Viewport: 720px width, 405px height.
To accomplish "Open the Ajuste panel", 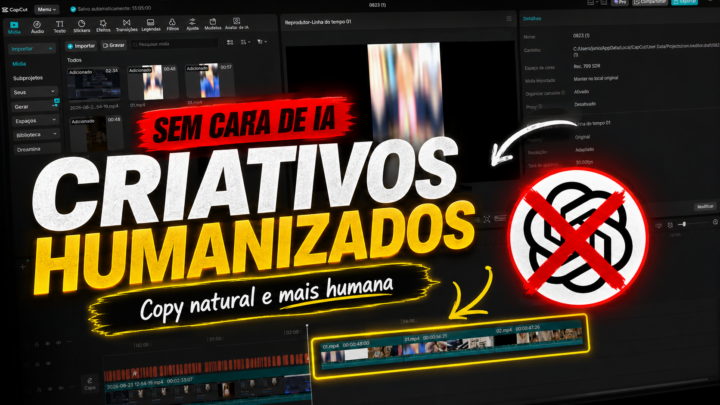I will click(x=192, y=24).
